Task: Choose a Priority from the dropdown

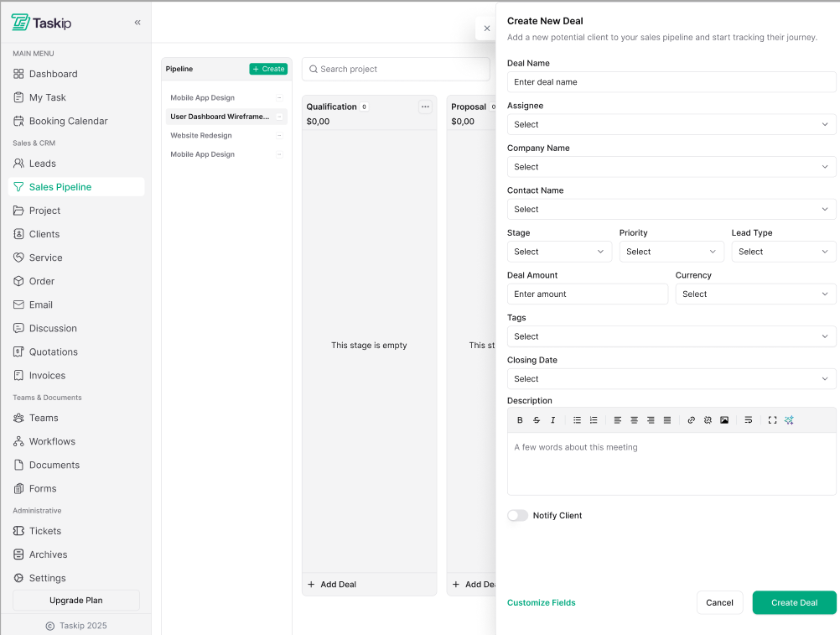Action: point(671,252)
